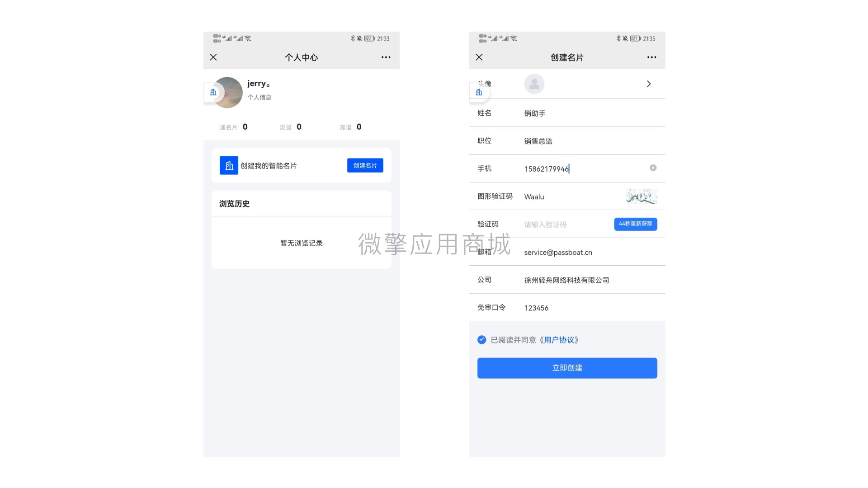Click the avatar placeholder icon

tap(533, 84)
